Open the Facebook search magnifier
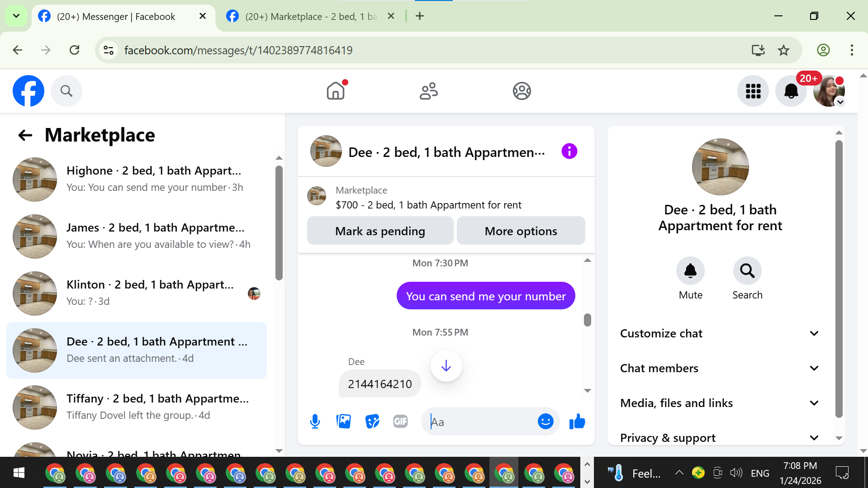This screenshot has height=488, width=868. 66,91
